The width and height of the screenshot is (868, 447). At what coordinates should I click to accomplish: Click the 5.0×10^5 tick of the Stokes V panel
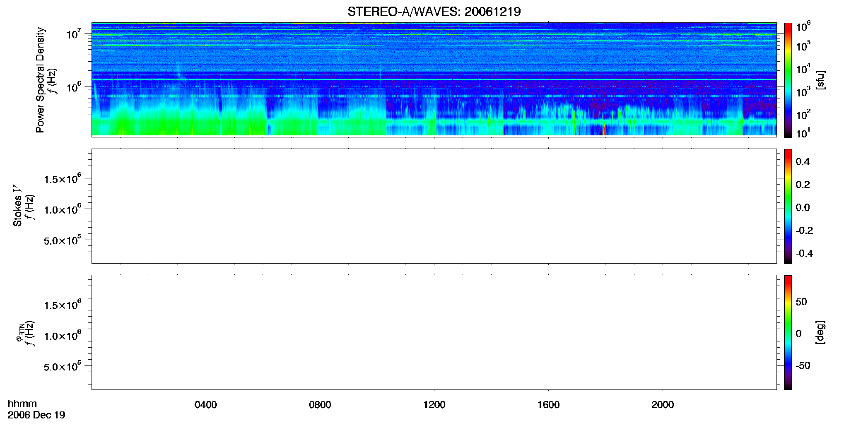point(63,240)
